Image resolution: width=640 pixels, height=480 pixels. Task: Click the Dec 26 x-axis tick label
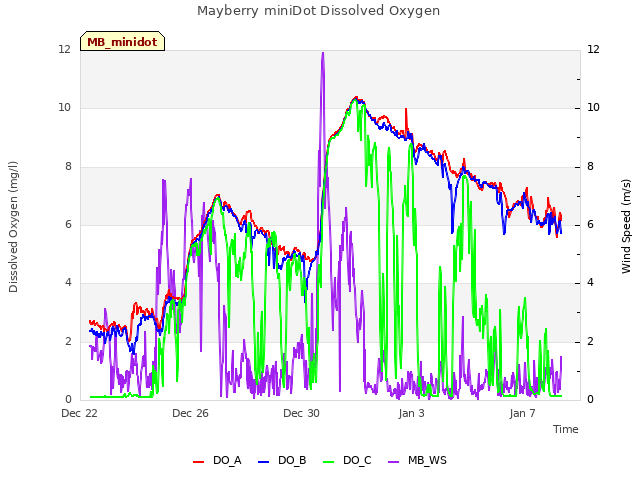click(190, 413)
